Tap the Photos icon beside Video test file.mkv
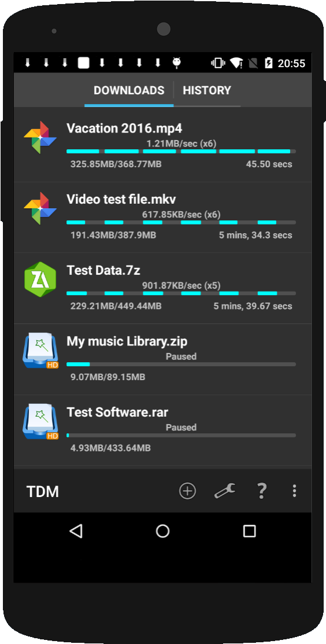This screenshot has width=326, height=644. coord(40,209)
